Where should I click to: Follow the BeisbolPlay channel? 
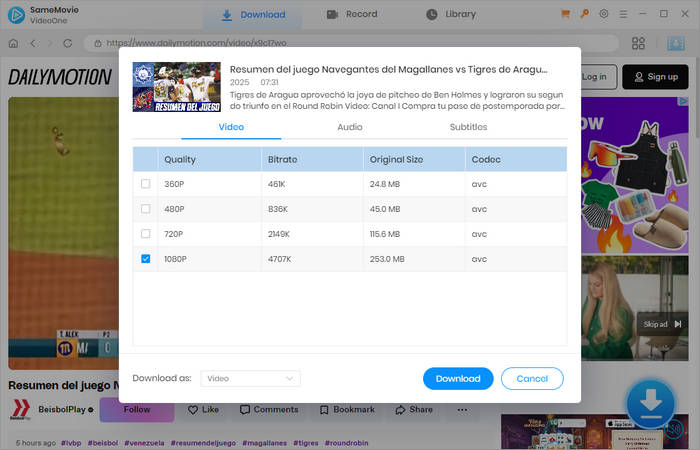pos(137,410)
